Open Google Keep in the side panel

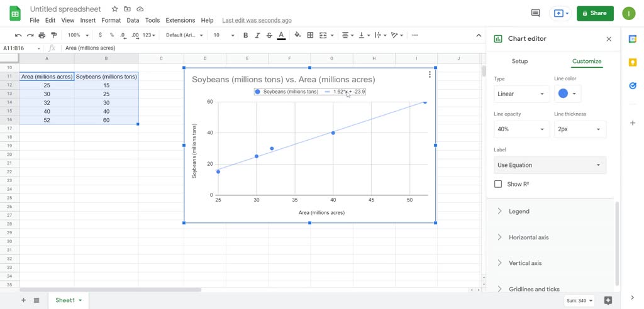click(633, 62)
